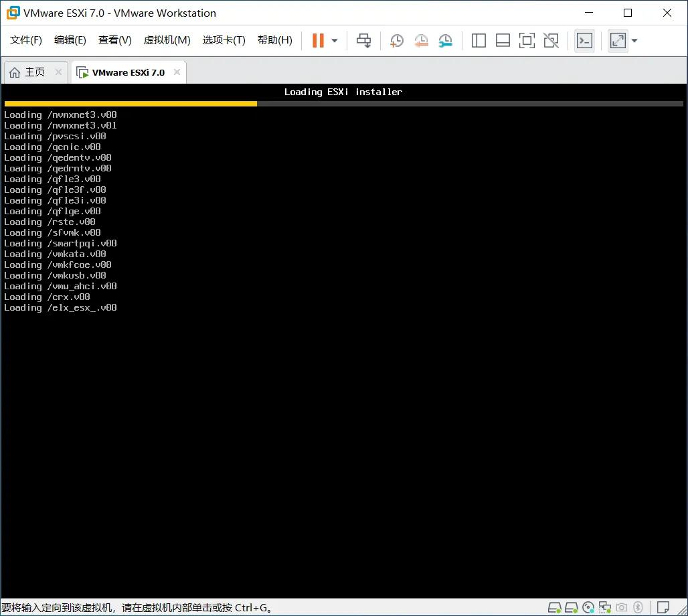Open the snapshot manager
688x616 pixels.
[x=446, y=40]
